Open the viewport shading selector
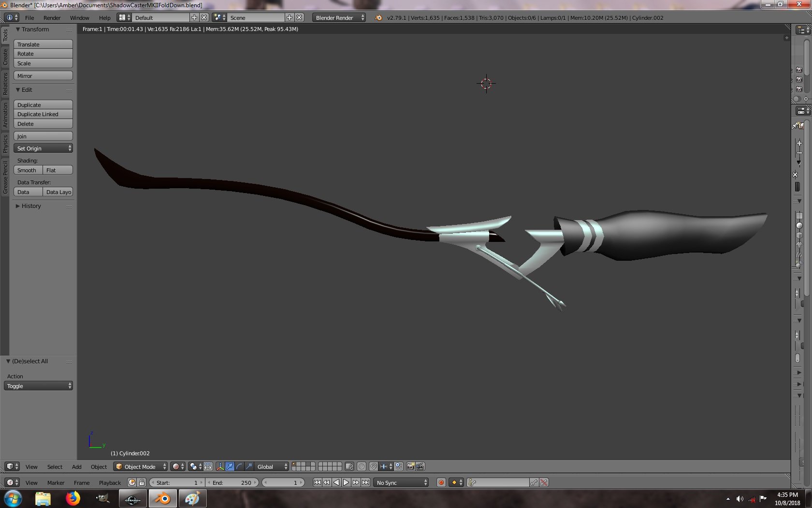Image resolution: width=812 pixels, height=508 pixels. coord(178,466)
